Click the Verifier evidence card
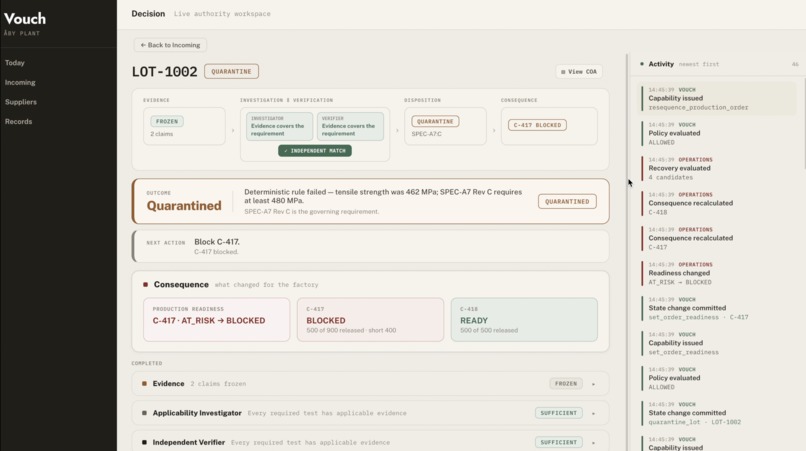 [350, 127]
